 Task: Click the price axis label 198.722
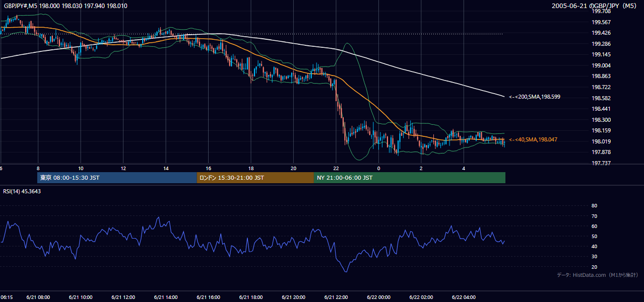(x=601, y=87)
